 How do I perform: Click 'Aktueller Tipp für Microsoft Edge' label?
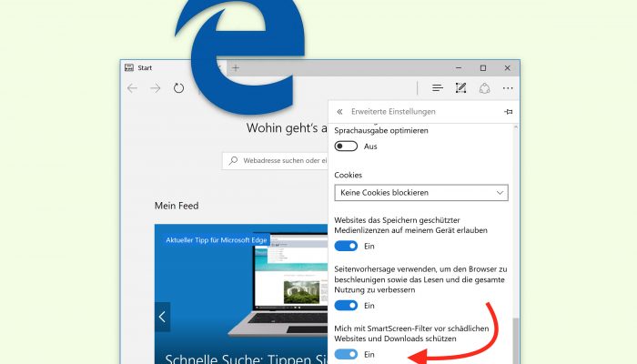click(x=217, y=240)
